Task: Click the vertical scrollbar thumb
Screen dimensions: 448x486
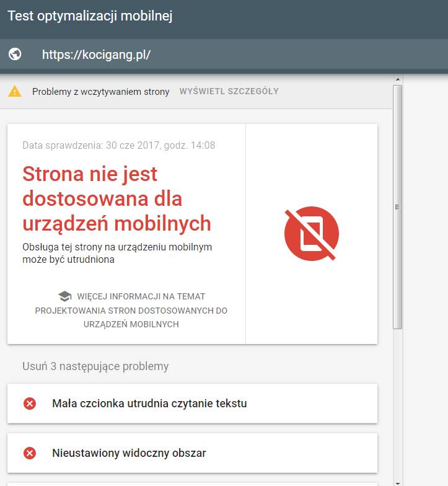Action: 398,207
